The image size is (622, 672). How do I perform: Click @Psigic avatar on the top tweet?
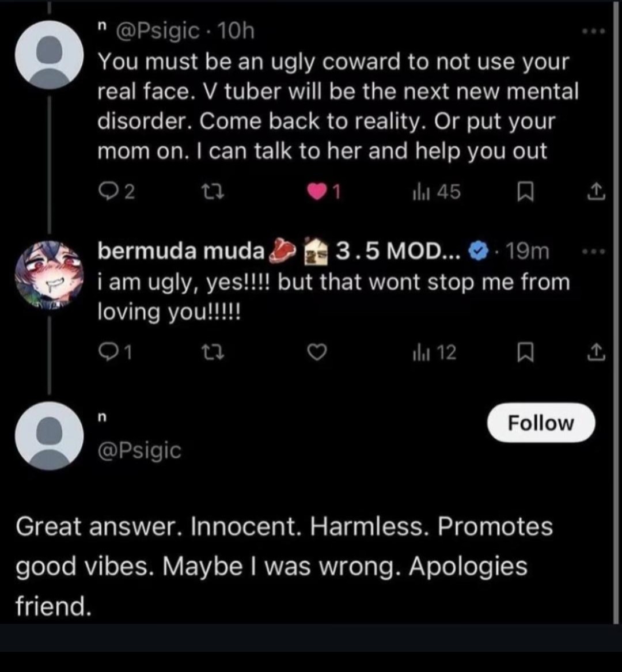48,55
